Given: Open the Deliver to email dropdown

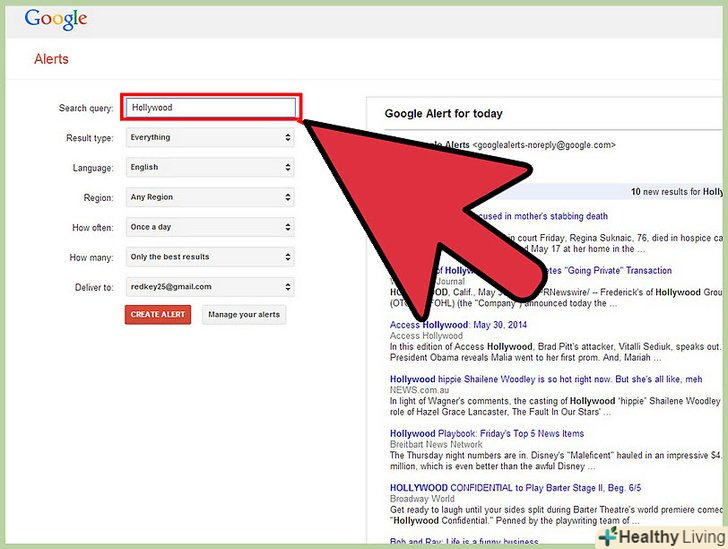Looking at the screenshot, I should pos(210,287).
